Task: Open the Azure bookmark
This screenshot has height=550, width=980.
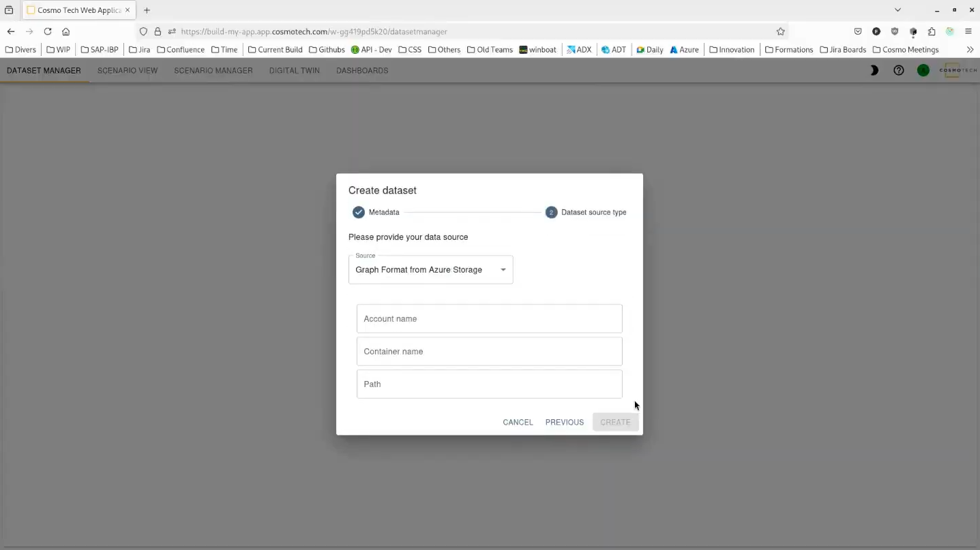Action: [684, 49]
